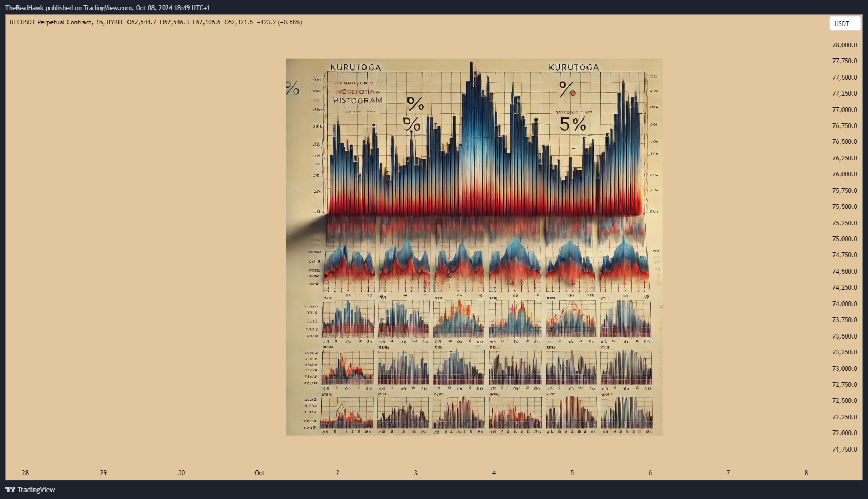
Task: Click the date label 5 on time axis
Action: point(572,473)
